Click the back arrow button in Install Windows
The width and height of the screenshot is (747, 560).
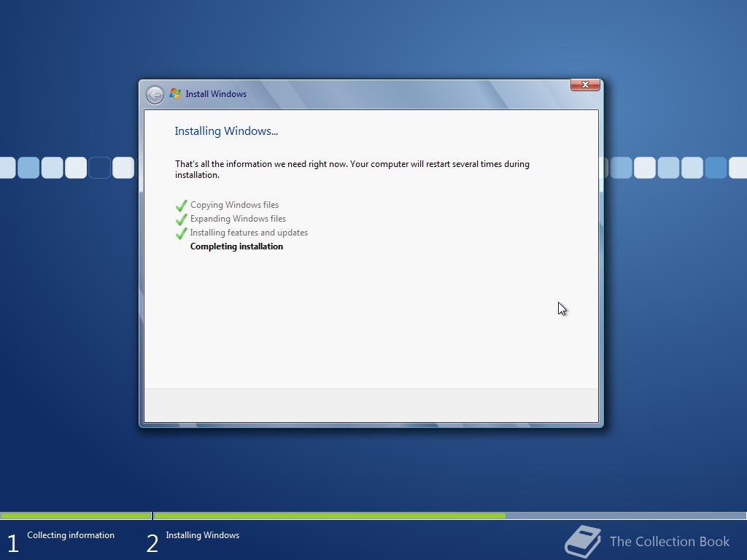pos(155,95)
